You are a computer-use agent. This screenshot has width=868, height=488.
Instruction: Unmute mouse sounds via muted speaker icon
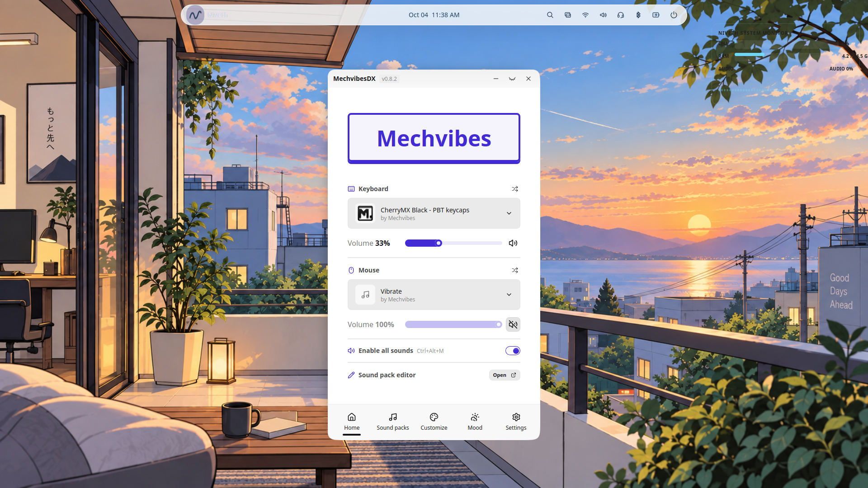513,324
